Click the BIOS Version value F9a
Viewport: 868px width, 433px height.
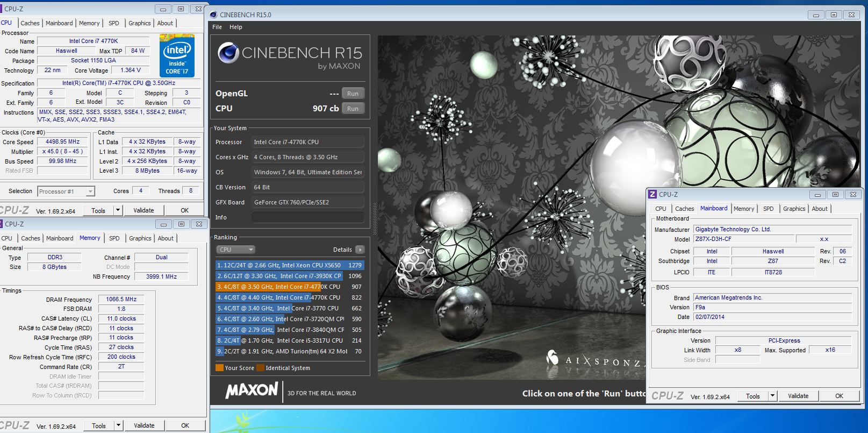point(772,307)
